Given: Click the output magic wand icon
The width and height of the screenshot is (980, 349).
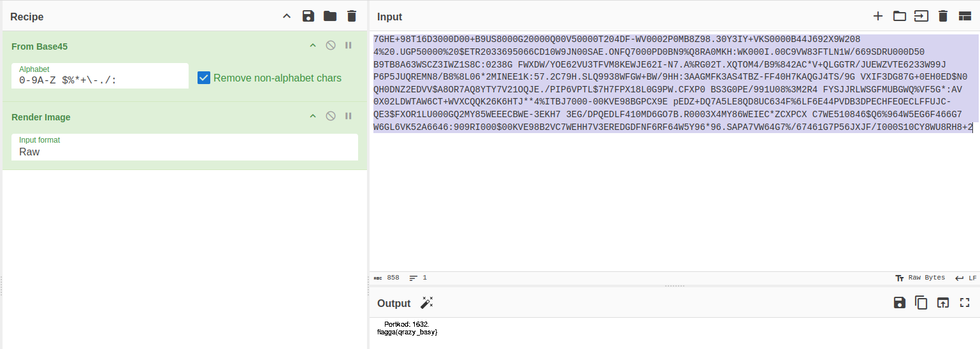Looking at the screenshot, I should [426, 303].
